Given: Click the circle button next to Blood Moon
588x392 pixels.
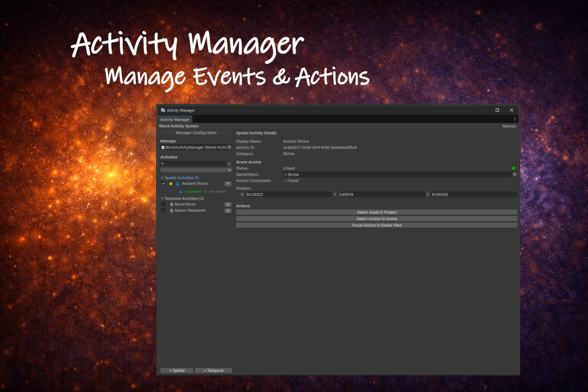Looking at the screenshot, I should (x=228, y=204).
